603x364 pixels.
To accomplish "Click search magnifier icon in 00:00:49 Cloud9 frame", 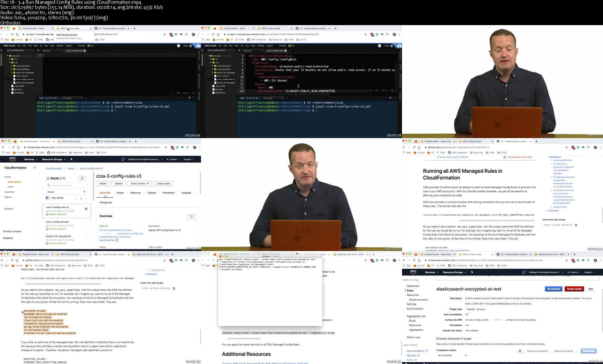I will (x=1, y=50).
